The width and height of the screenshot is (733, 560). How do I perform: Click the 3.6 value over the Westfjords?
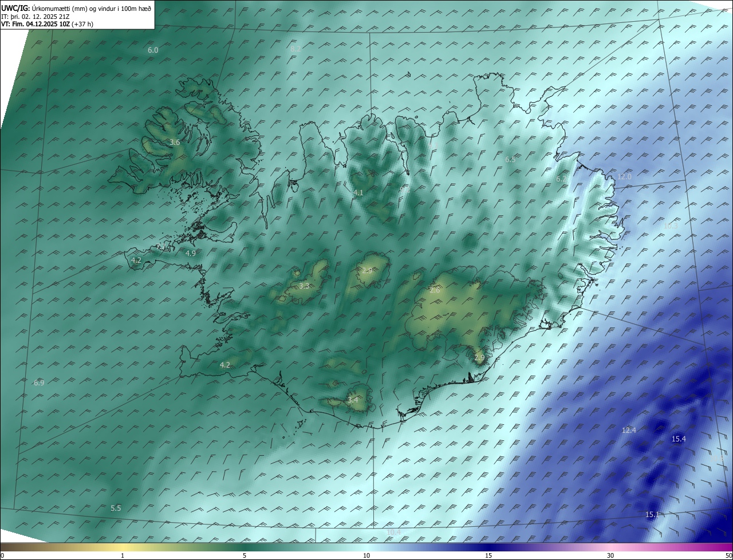pyautogui.click(x=175, y=143)
